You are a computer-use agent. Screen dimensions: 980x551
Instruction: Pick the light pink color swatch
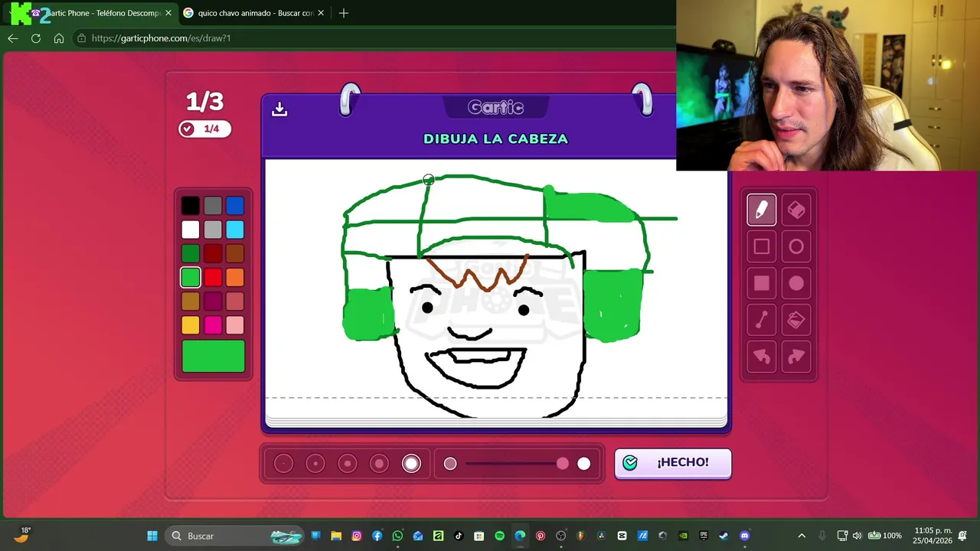click(235, 325)
